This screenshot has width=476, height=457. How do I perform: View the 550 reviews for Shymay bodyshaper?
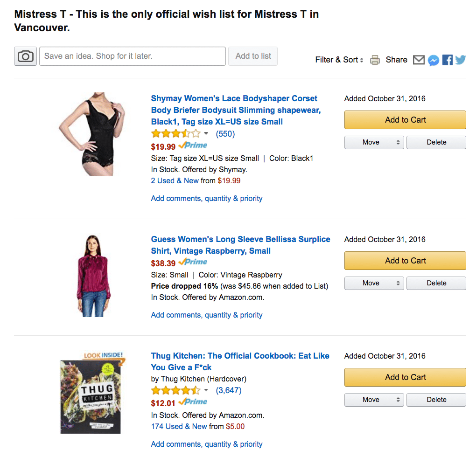[x=225, y=134]
